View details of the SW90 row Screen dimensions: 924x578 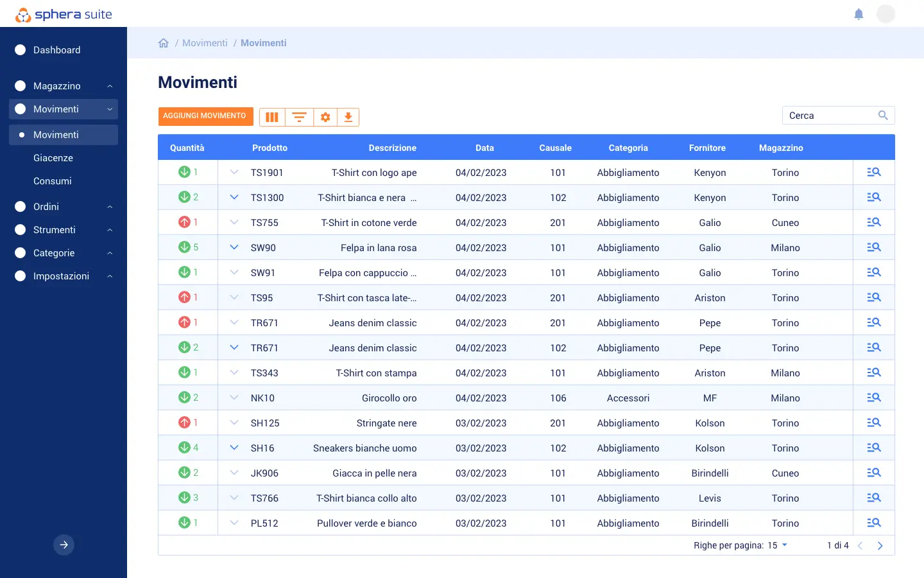tap(874, 247)
